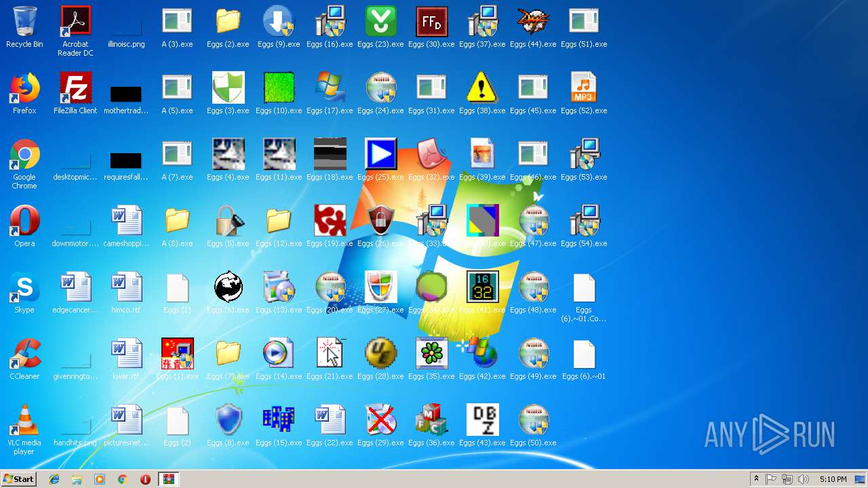The width and height of the screenshot is (868, 488).
Task: Open the Start menu
Action: 18,479
